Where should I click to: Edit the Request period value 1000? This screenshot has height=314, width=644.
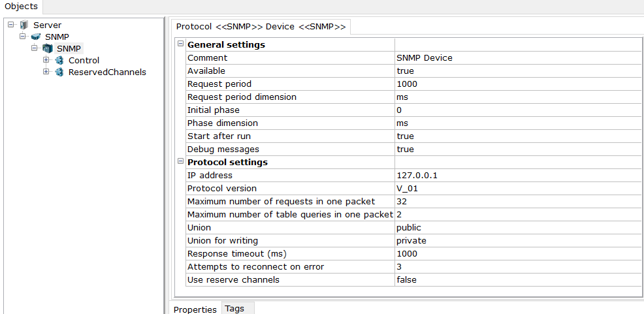[517, 84]
